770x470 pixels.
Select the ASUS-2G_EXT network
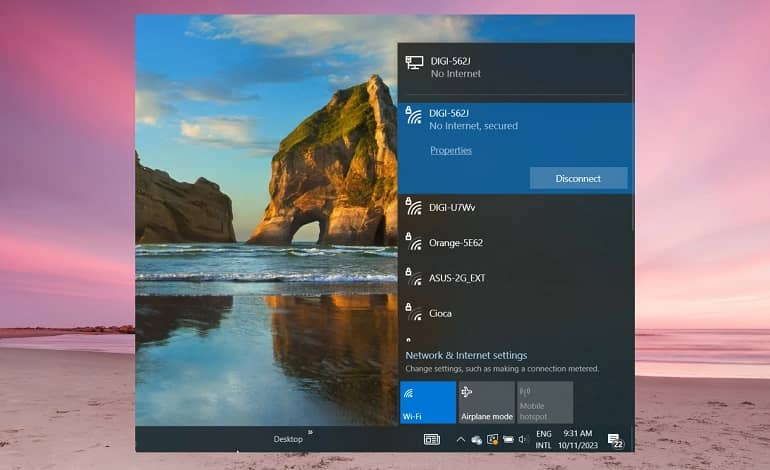pos(515,278)
